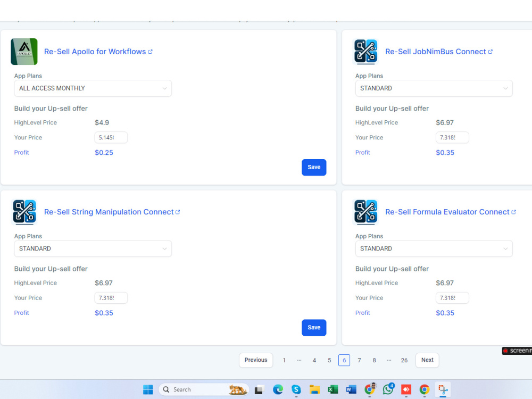Click the JobNimBus Connect app logo
532x399 pixels.
click(x=365, y=52)
